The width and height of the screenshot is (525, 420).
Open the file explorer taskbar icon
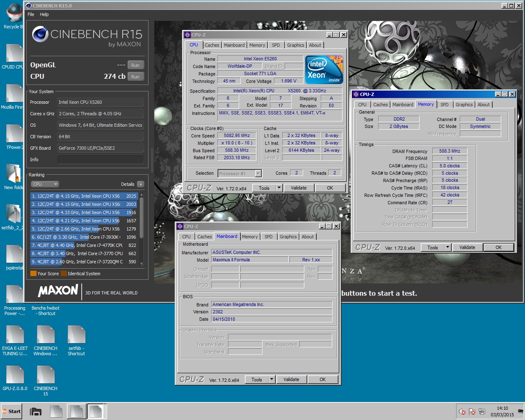tap(36, 411)
